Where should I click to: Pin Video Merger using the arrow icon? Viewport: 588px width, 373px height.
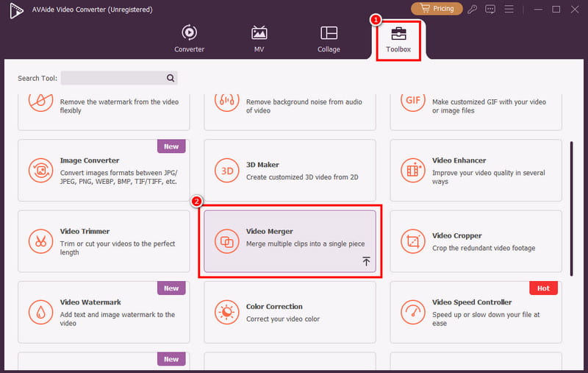click(x=366, y=262)
